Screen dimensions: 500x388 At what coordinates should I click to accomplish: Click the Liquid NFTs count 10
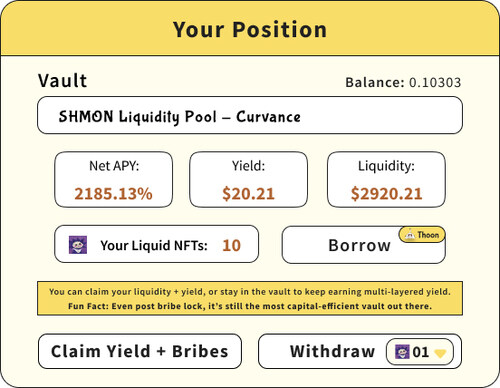pos(231,245)
